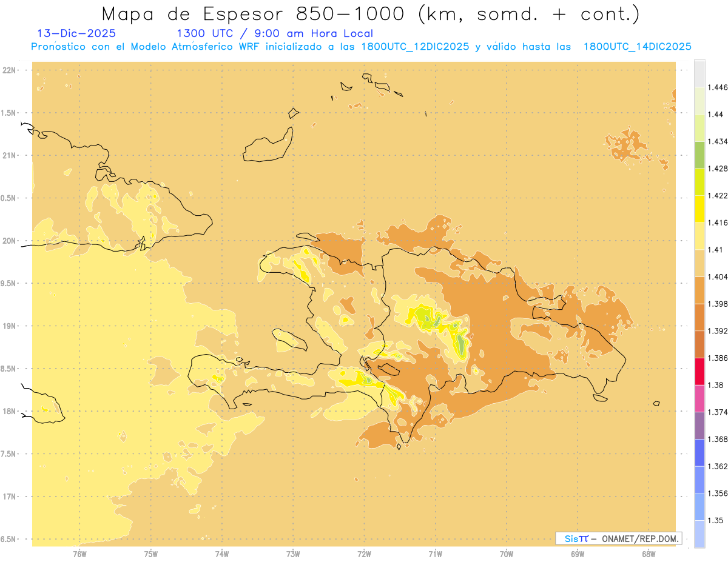Select the 21N latitude label
Screen dimensions: 728x562
8,155
